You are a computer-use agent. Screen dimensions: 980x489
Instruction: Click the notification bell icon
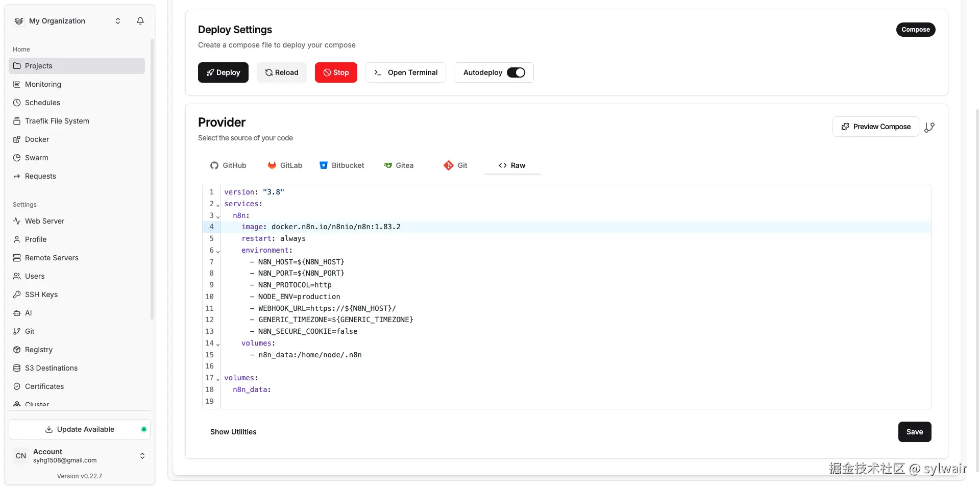click(140, 21)
